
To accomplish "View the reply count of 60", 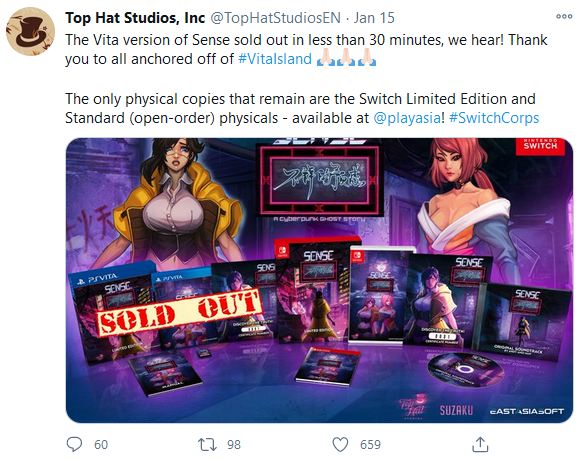I will point(101,444).
